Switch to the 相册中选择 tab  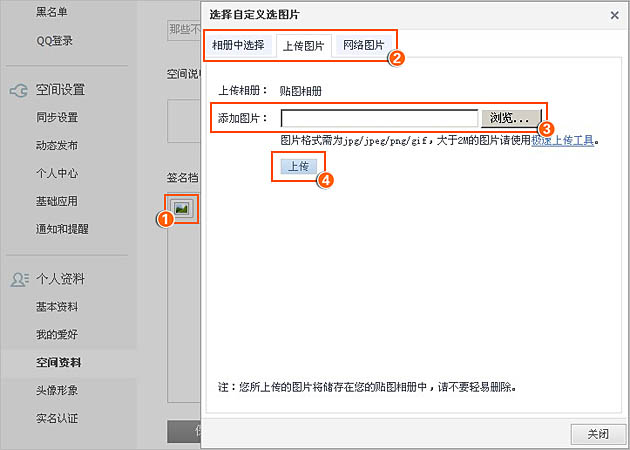pyautogui.click(x=238, y=46)
